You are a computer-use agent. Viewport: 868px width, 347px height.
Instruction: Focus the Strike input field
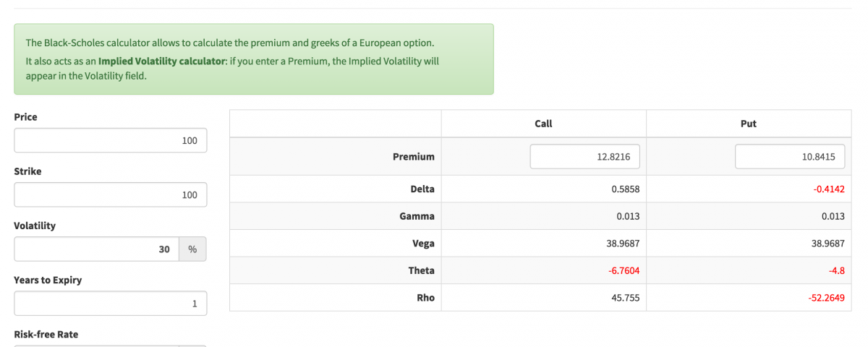coord(110,195)
